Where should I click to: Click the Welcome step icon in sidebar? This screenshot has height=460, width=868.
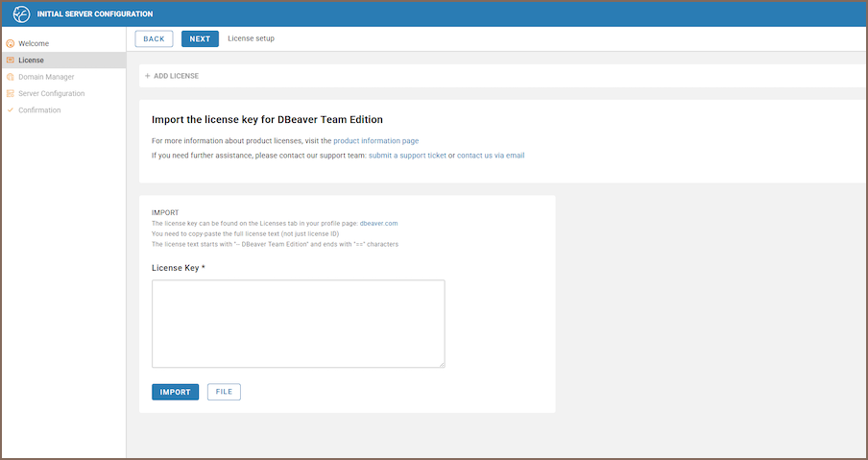(11, 44)
